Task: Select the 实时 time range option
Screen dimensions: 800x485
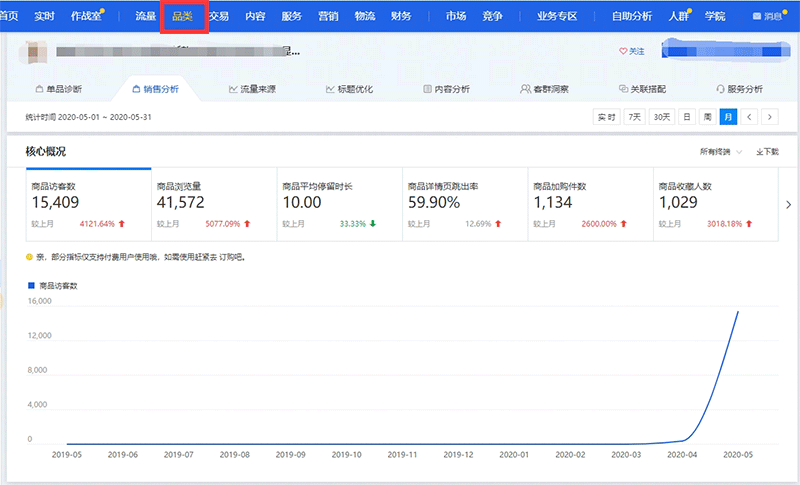Action: coord(606,117)
